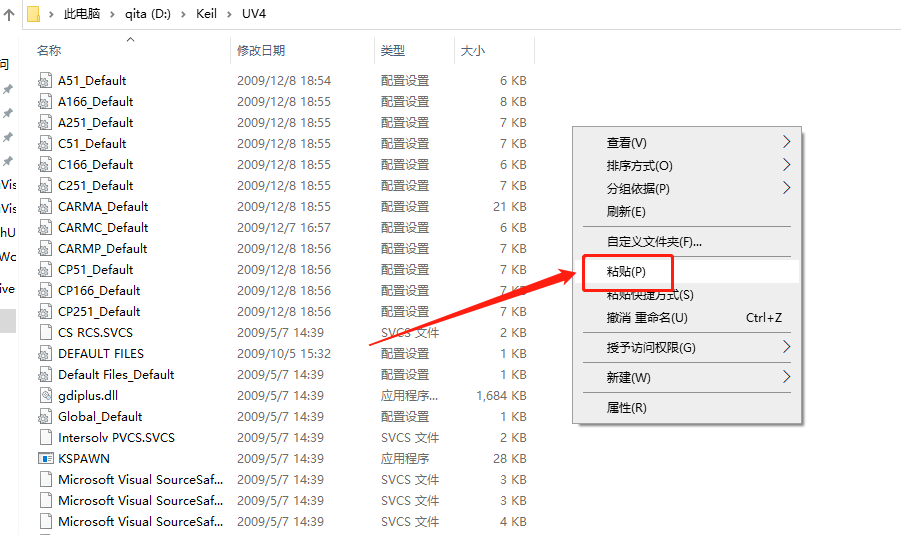The image size is (901, 535).
Task: Select the CARMA_Default file icon
Action: pos(45,207)
